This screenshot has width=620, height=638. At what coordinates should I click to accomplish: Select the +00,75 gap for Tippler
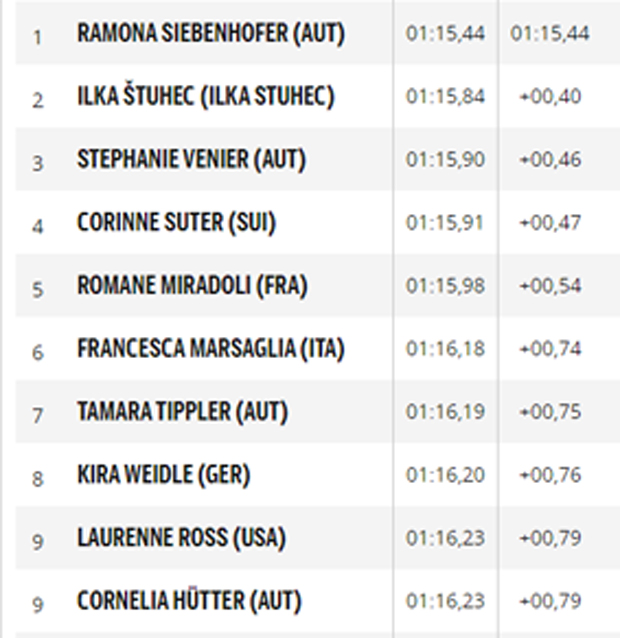[550, 412]
